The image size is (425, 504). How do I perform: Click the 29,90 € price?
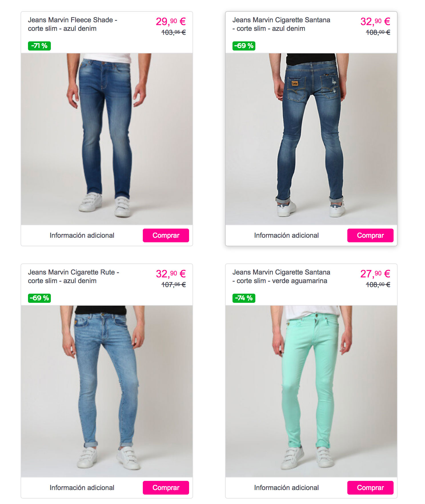(x=171, y=21)
